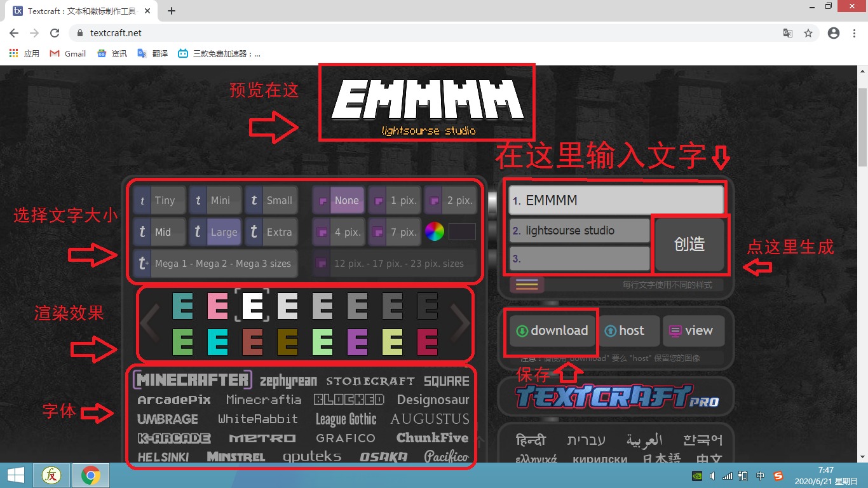Select 4 pix. border option
Screen dimensions: 868x488
339,232
